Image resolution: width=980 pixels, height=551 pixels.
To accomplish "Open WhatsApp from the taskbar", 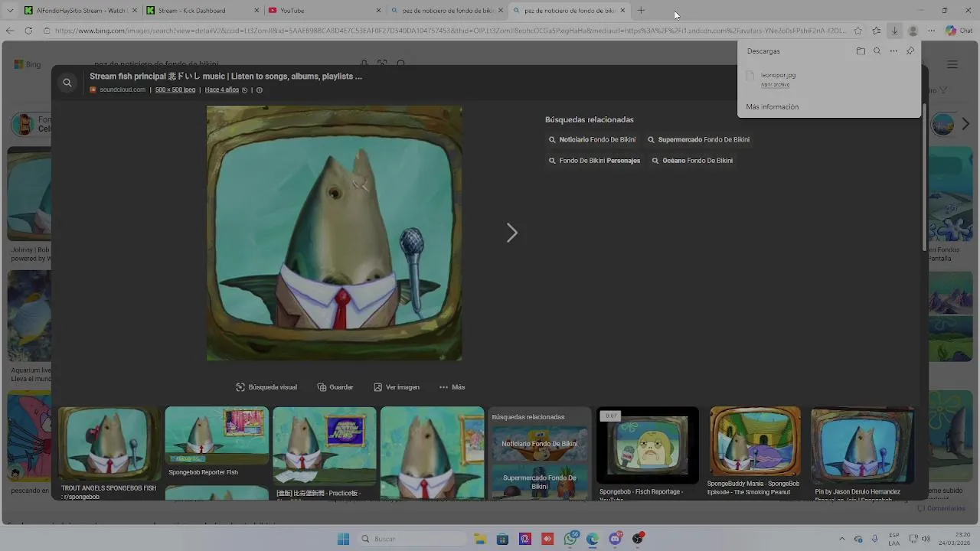I will click(x=570, y=539).
